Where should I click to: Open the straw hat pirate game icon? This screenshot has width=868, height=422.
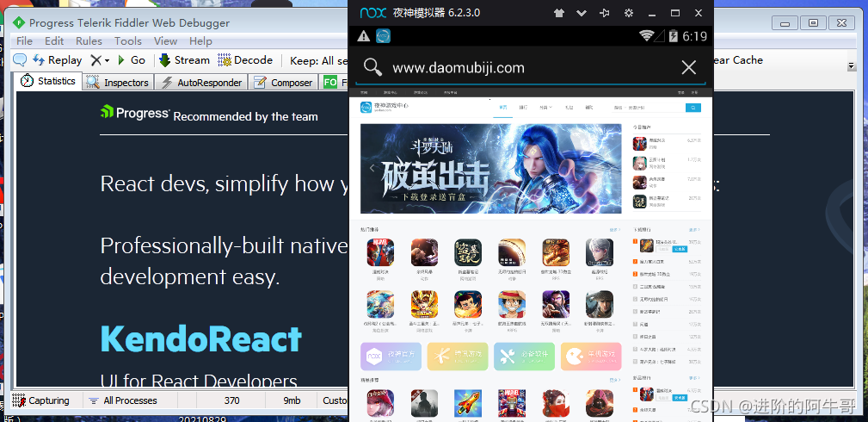click(x=512, y=304)
